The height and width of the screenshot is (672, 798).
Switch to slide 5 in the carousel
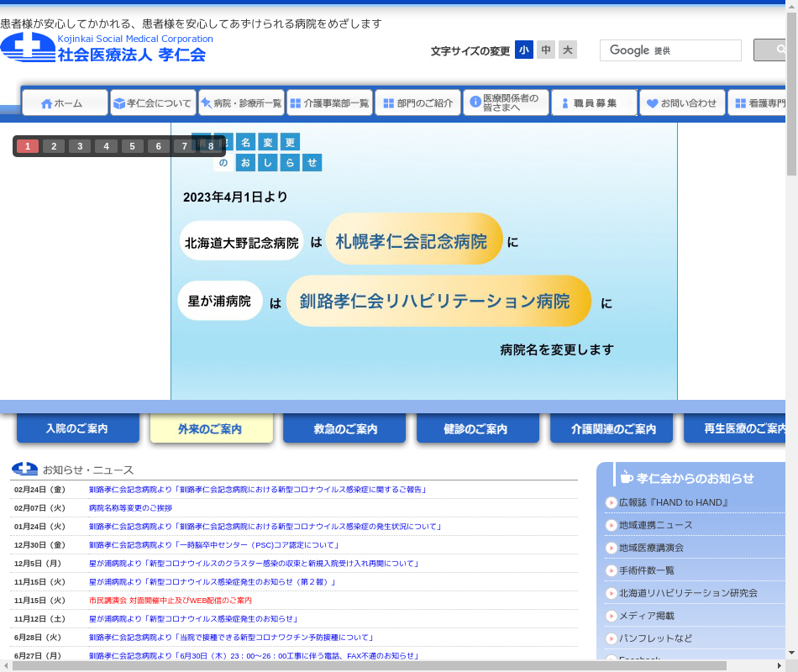pos(133,146)
